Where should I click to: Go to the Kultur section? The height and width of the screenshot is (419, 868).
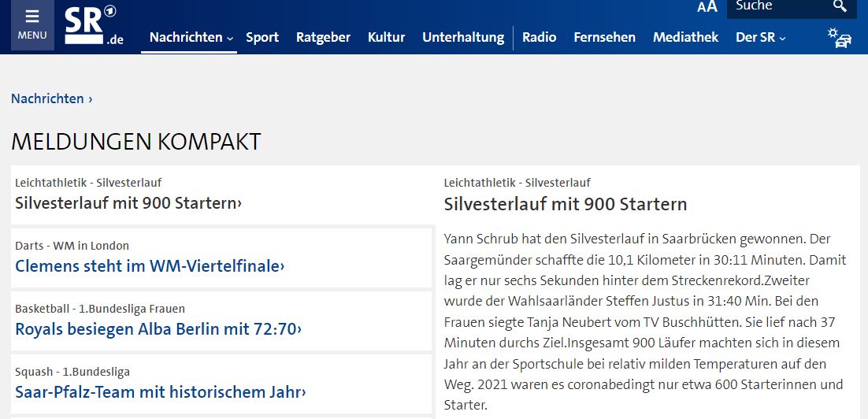387,38
